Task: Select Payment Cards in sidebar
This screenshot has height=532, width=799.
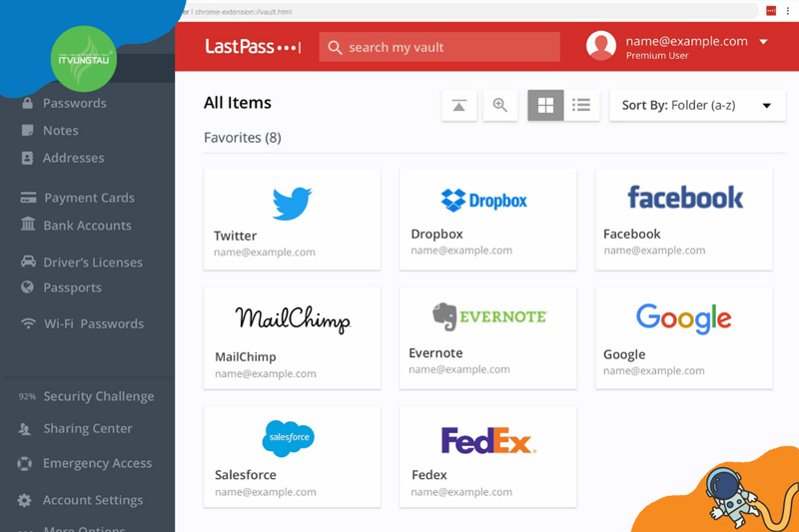Action: 89,198
